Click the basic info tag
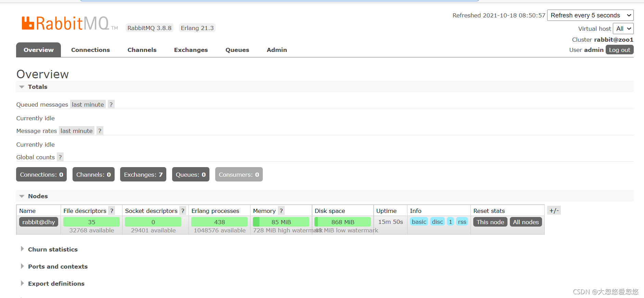This screenshot has height=298, width=644. [419, 221]
